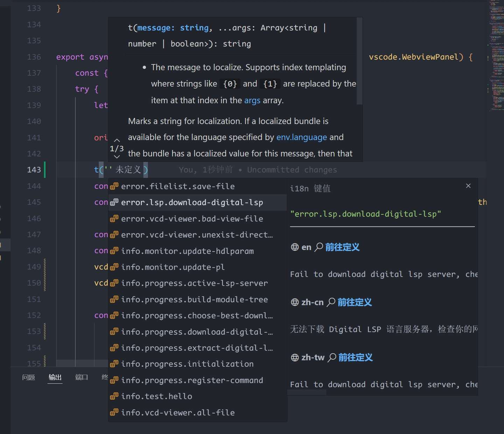The image size is (504, 434).
Task: Select the suggestion error.lsp.download-digital-lsp
Action: [x=192, y=202]
